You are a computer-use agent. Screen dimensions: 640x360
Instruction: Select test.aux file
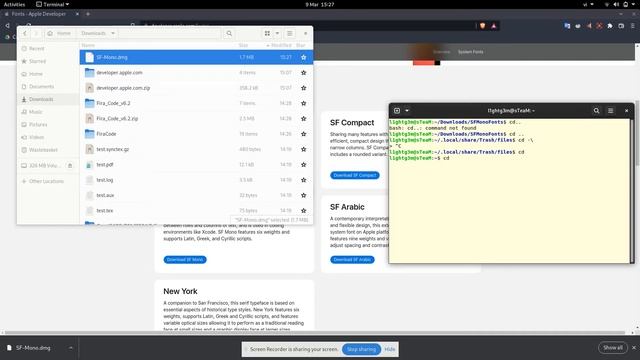pyautogui.click(x=196, y=195)
